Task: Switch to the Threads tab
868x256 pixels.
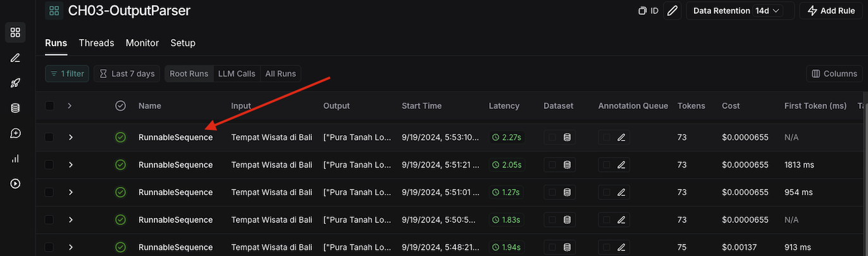Action: tap(96, 43)
